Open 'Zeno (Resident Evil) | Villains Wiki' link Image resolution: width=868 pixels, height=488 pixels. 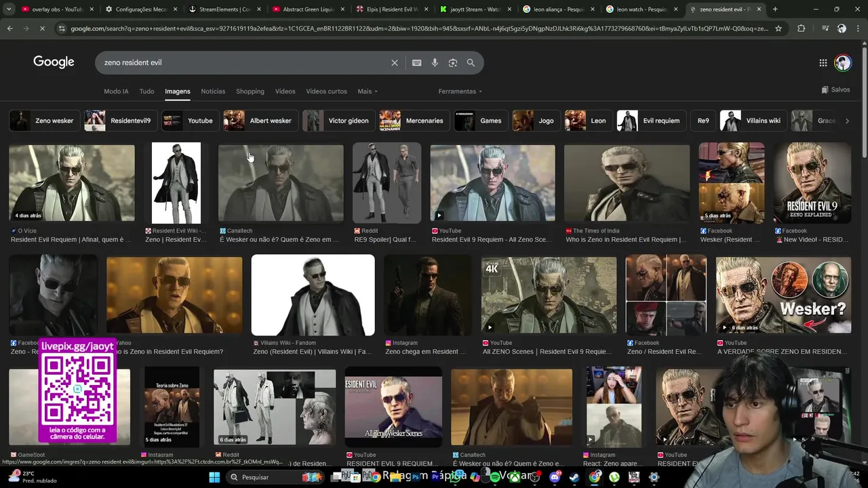pyautogui.click(x=313, y=352)
